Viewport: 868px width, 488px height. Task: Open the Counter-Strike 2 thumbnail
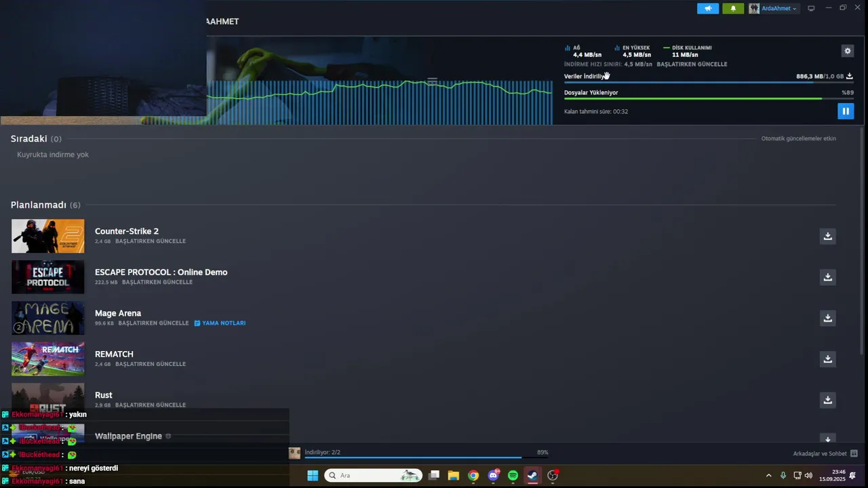48,236
